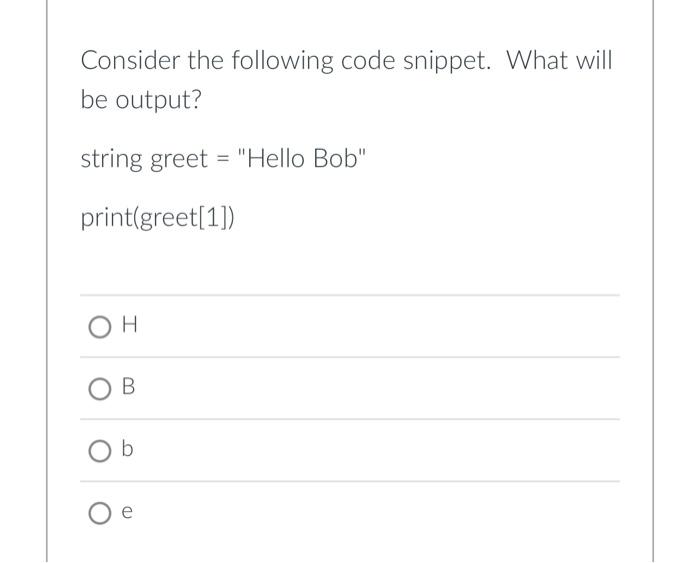Click the index [1] in the print statement
The width and height of the screenshot is (700, 563).
214,218
